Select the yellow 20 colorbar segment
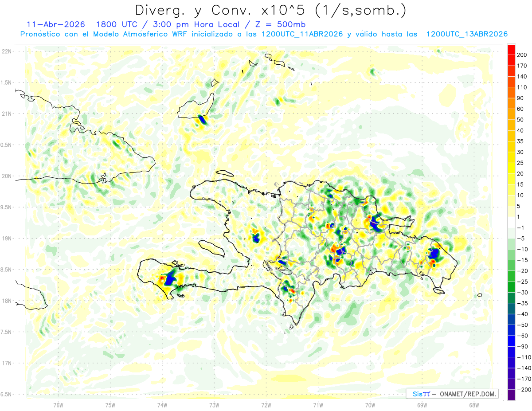Image resolution: width=532 pixels, height=411 pixels. coord(511,168)
